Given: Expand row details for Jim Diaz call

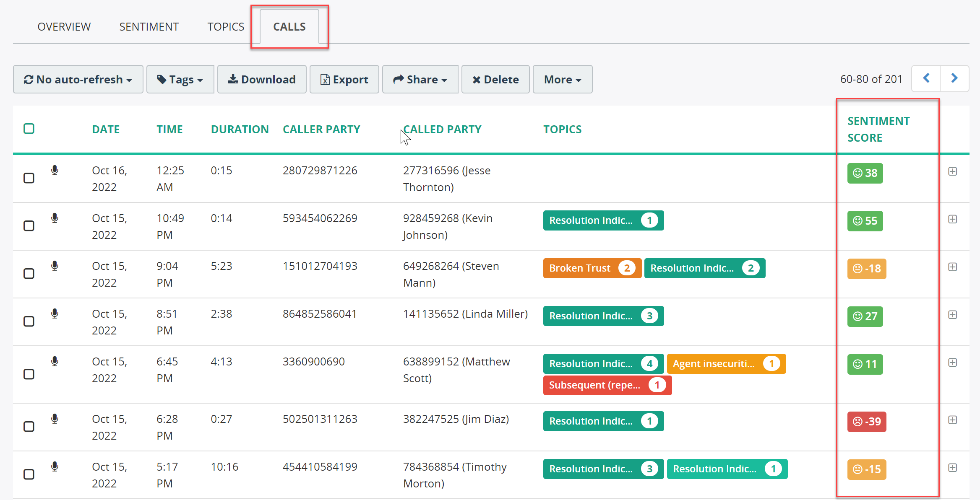Looking at the screenshot, I should coord(952,420).
